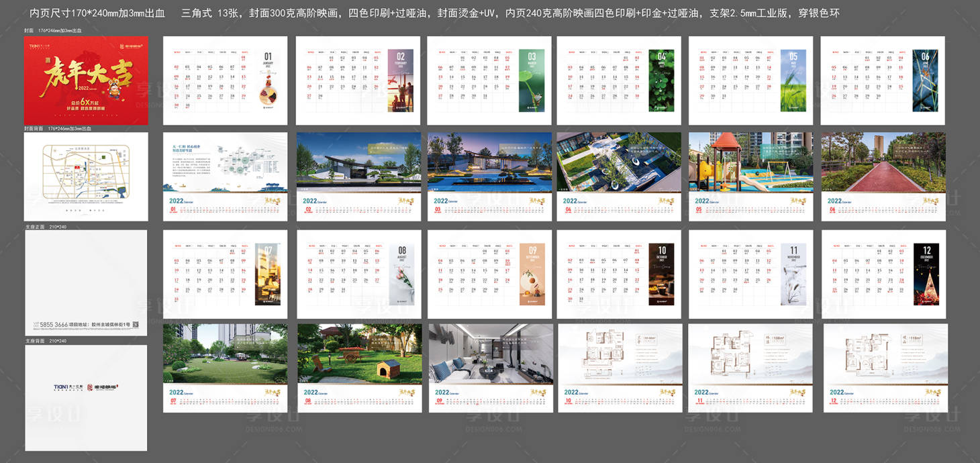Click the TIANI logo on stand back

[66, 387]
